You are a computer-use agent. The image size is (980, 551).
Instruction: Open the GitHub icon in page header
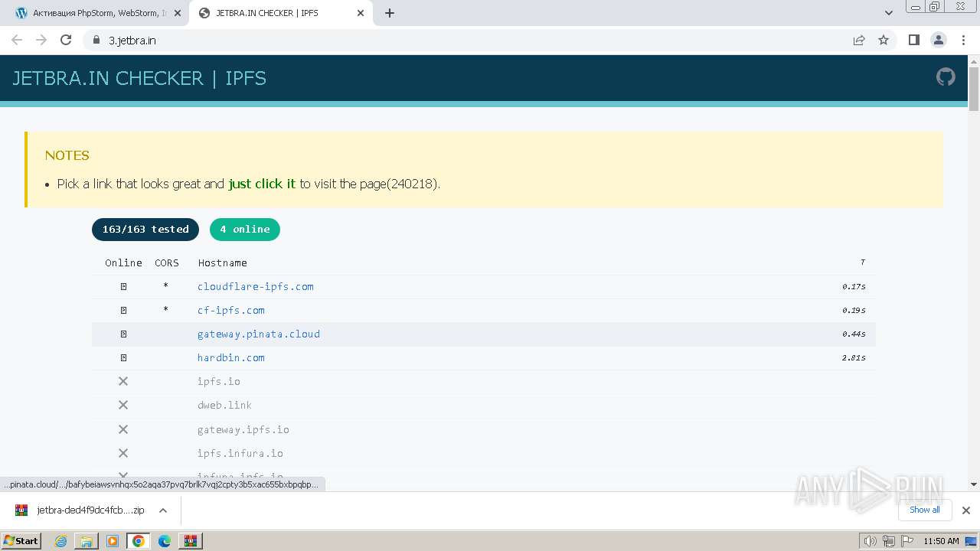click(946, 77)
